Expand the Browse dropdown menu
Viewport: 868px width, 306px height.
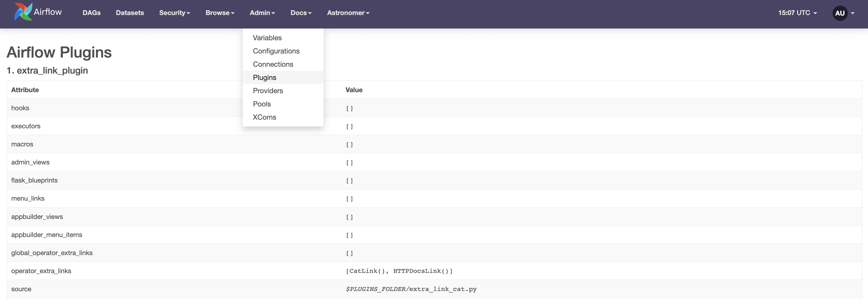[x=220, y=12]
